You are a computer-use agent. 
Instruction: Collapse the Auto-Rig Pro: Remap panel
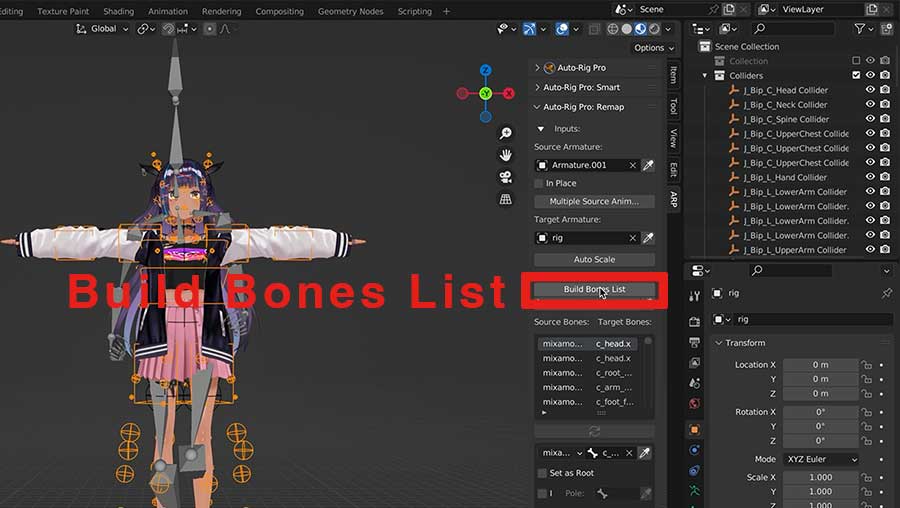click(537, 107)
